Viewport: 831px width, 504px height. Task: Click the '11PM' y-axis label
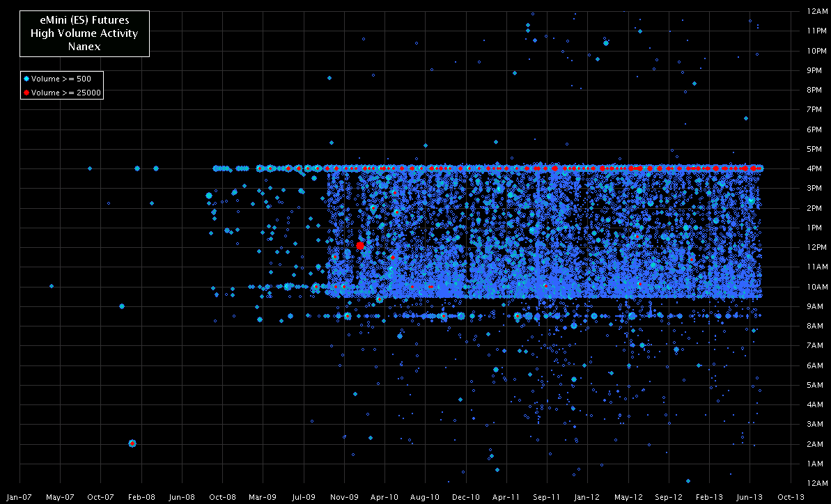pos(817,31)
